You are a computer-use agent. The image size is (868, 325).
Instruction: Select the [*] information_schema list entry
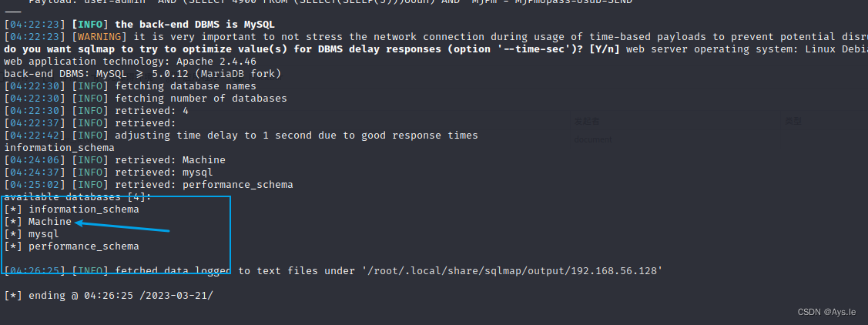tap(72, 209)
